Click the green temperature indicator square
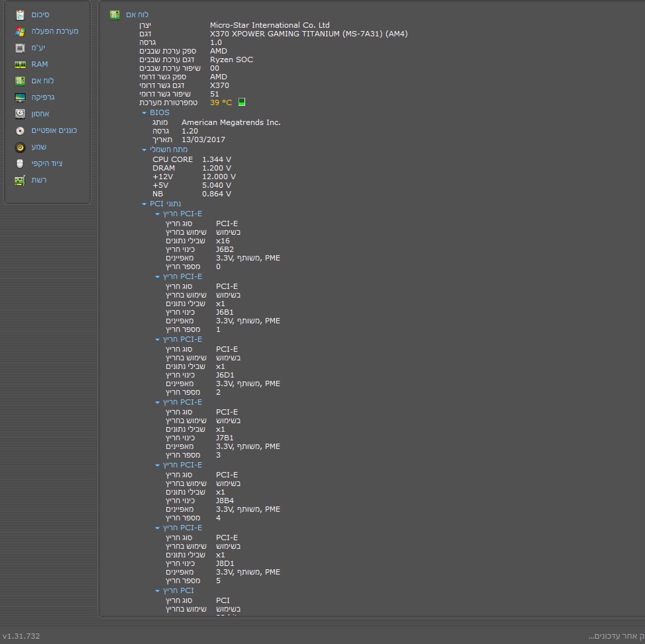Screen dimensions: 645x644 click(x=242, y=102)
